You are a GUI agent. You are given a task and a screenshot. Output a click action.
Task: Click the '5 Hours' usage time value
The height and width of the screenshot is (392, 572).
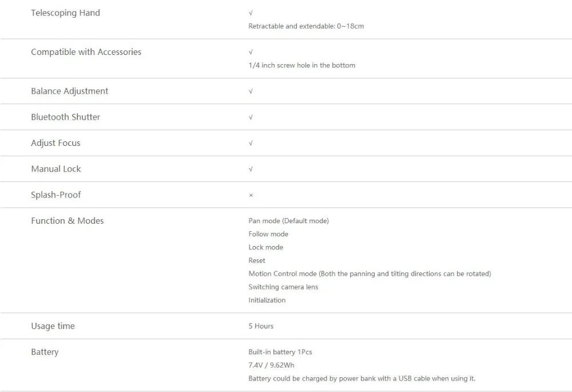[261, 326]
